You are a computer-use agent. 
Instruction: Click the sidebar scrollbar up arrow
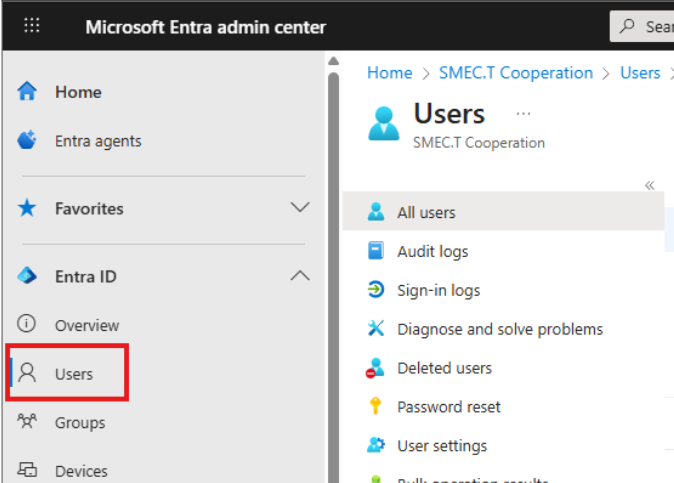point(334,61)
